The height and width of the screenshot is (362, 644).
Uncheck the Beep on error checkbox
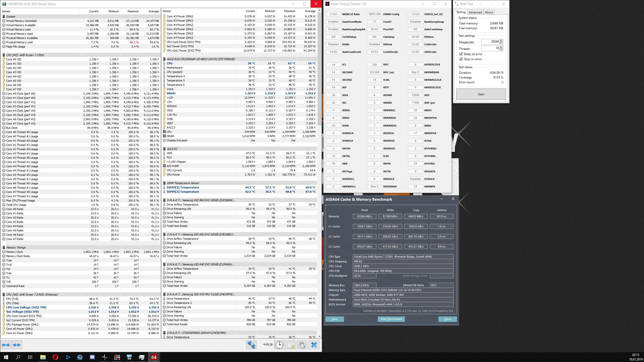461,54
